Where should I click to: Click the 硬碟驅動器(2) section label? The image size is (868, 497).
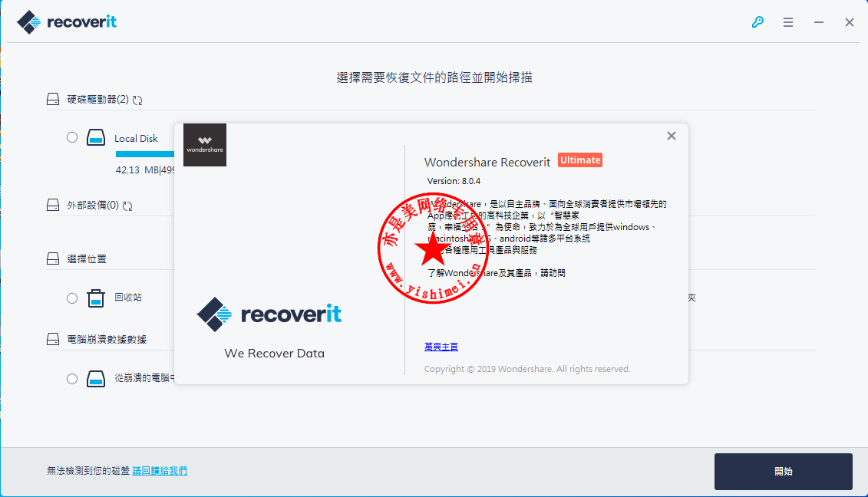98,99
